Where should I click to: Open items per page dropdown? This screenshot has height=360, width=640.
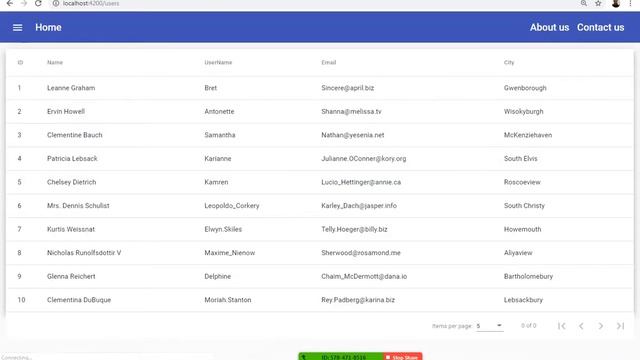(489, 326)
